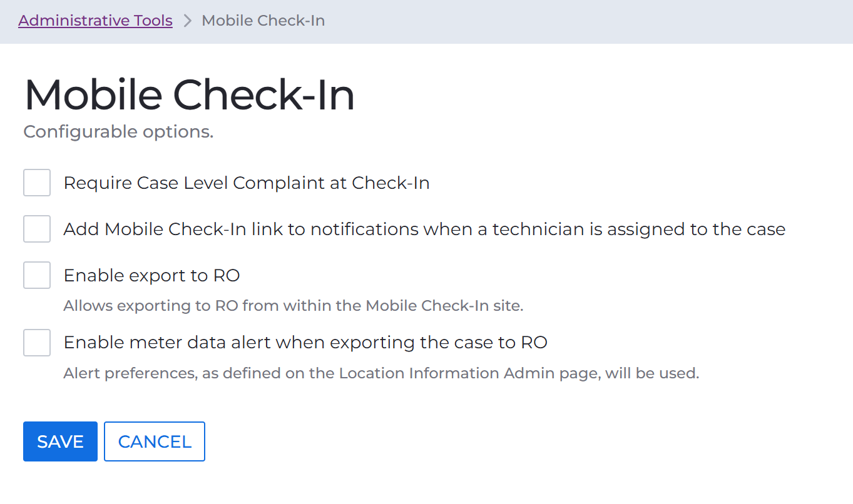This screenshot has width=853, height=504.
Task: Click the 'Require Case Level Complaint at Check-In' label
Action: tap(247, 183)
